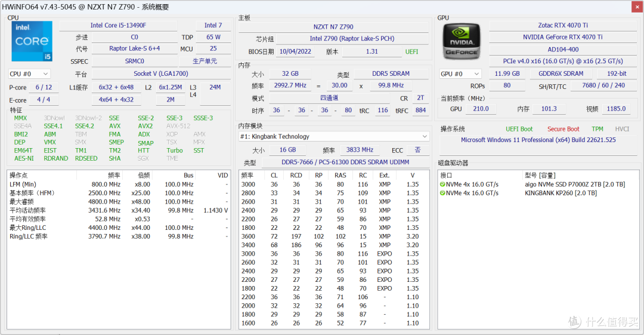The height and width of the screenshot is (335, 644).
Task: Select the Intel Core i5-13490F name field
Action: point(118,26)
